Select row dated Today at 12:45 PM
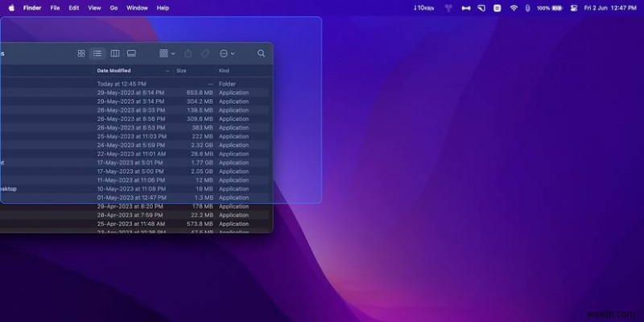Viewport: 644px width, 322px height. (x=135, y=84)
